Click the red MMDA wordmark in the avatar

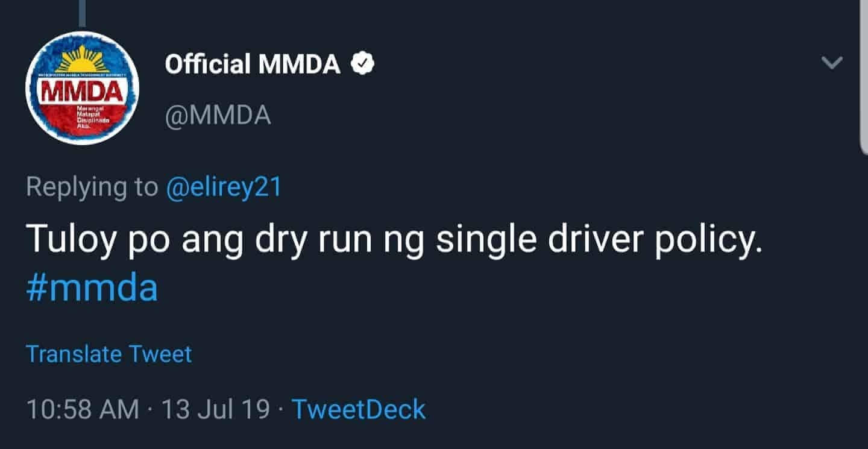coord(83,92)
